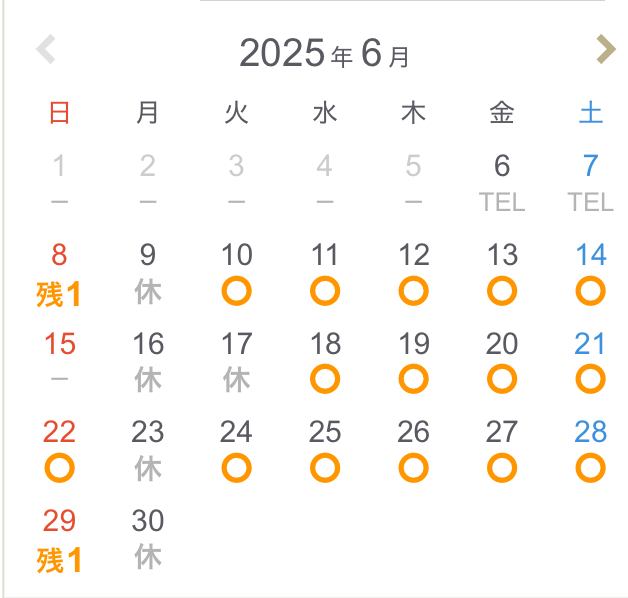The width and height of the screenshot is (628, 598).
Task: Go to next month with right chevron
Action: (606, 49)
